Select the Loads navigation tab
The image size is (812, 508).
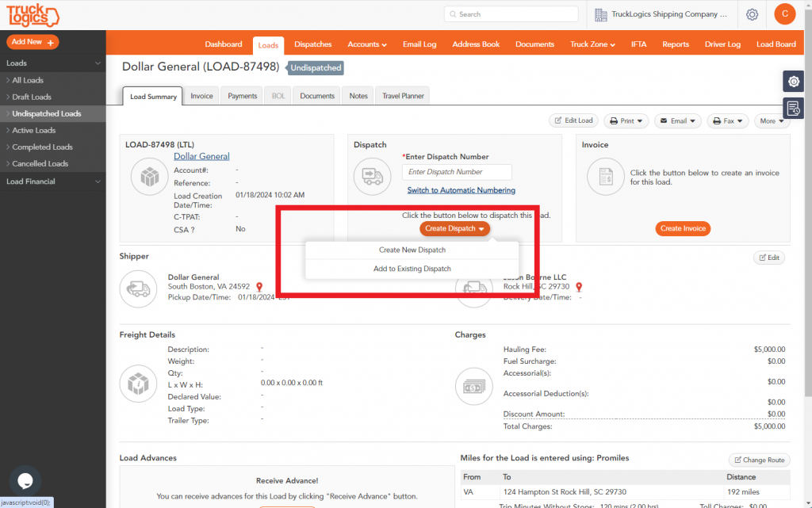[x=268, y=45]
